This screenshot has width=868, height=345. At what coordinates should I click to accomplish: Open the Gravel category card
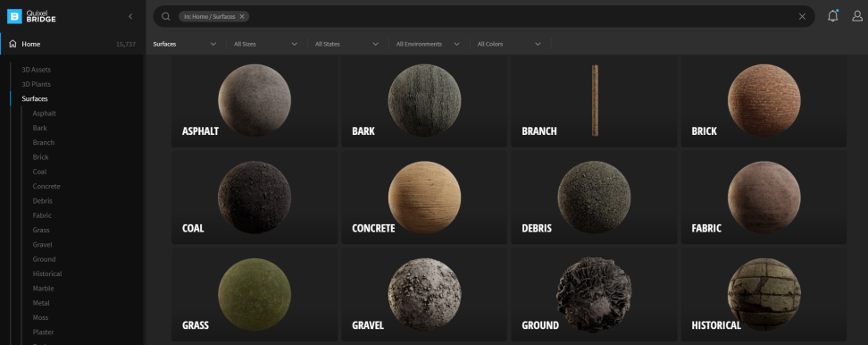pos(424,294)
